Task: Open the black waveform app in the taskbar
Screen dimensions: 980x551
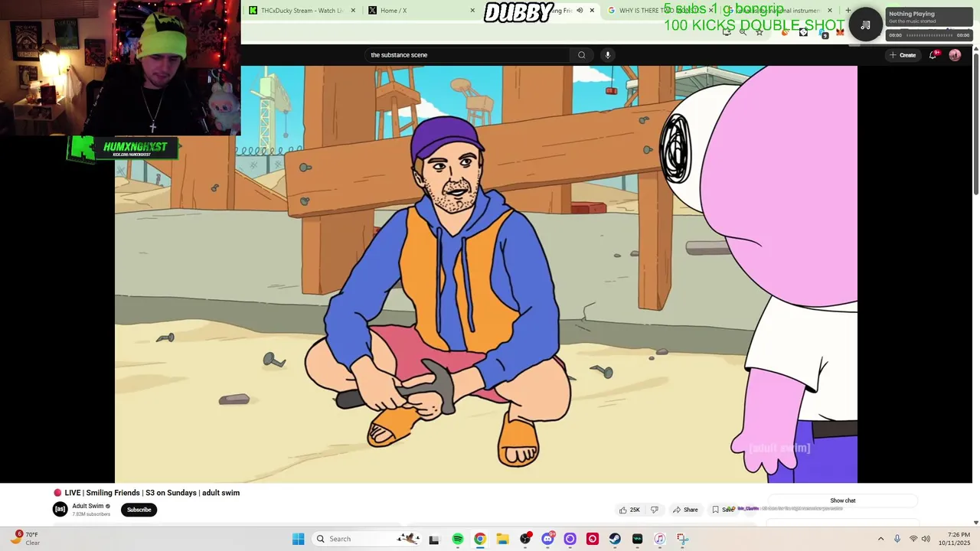Action: click(x=637, y=539)
